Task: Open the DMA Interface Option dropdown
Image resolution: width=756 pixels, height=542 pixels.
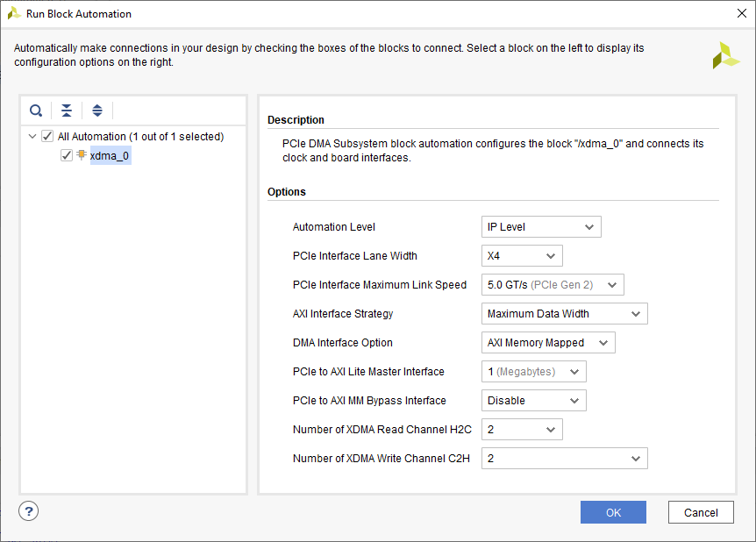Action: click(x=548, y=343)
